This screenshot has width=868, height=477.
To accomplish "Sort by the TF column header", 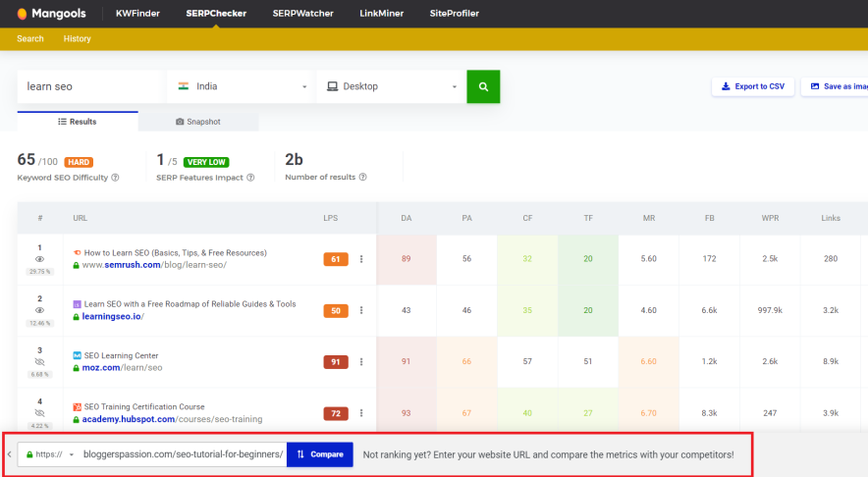I will pyautogui.click(x=588, y=218).
